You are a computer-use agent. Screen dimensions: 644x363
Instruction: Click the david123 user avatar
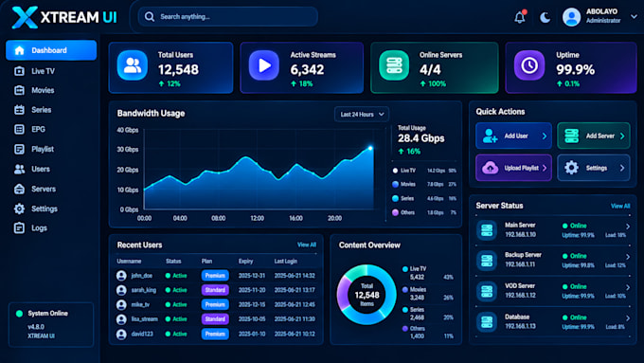click(121, 335)
